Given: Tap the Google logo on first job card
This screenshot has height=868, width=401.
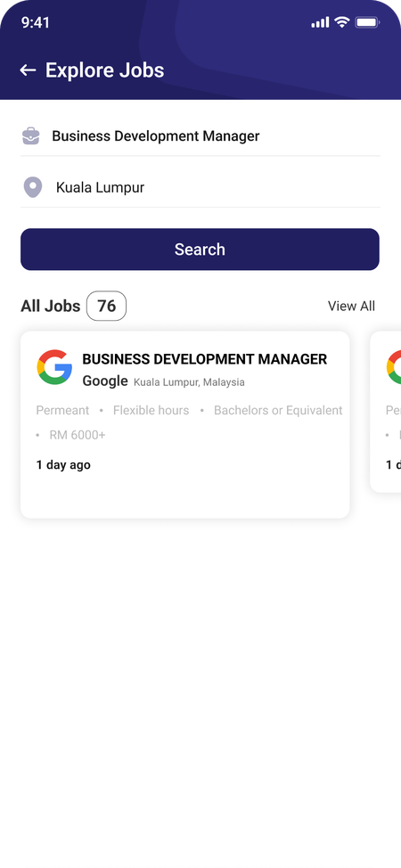Looking at the screenshot, I should (x=55, y=367).
